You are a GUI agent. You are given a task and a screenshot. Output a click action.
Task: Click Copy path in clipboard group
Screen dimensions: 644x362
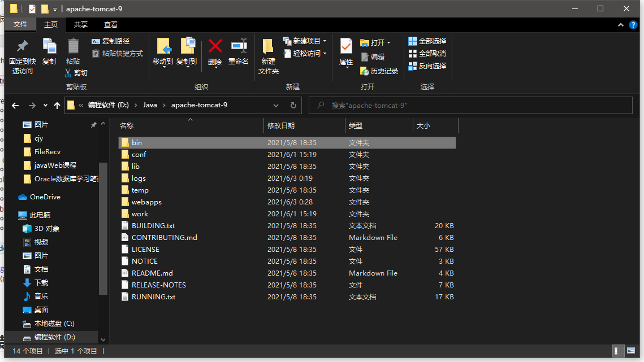pos(110,41)
